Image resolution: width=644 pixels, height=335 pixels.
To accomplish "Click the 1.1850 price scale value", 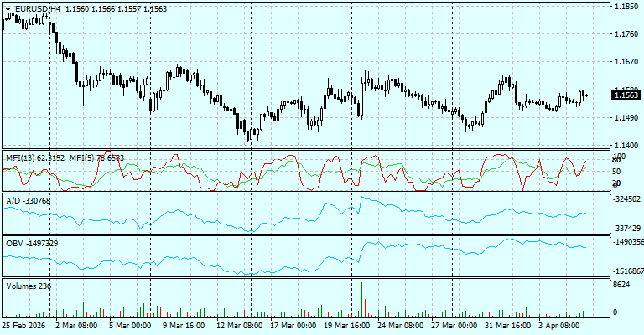I will coord(626,7).
